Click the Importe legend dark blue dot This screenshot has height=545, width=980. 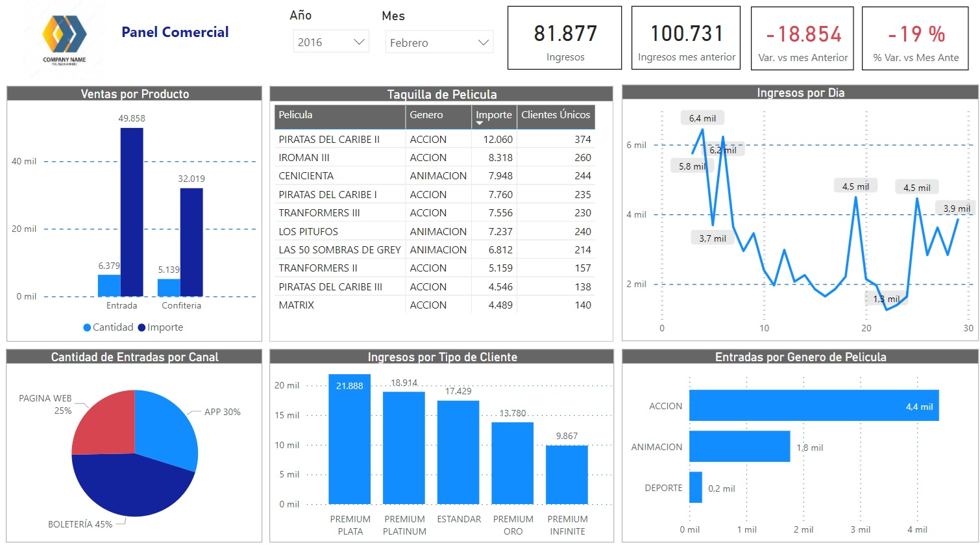click(141, 327)
